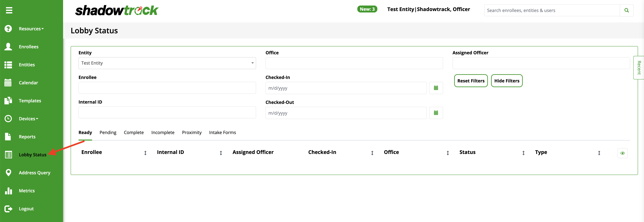Open the Address Query pin icon
The height and width of the screenshot is (222, 644).
point(8,173)
